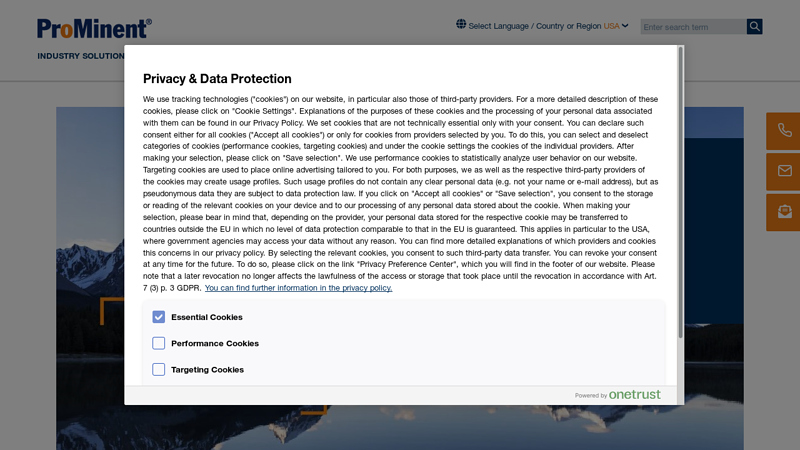Viewport: 800px width, 450px height.
Task: Open the Industry Solutions menu
Action: pyautogui.click(x=81, y=56)
